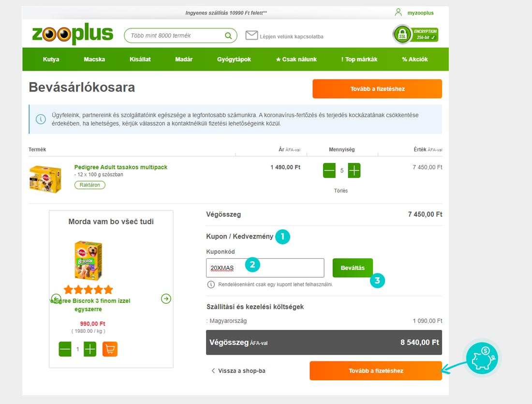Open the myzooplus account icon
The image size is (532, 404).
(399, 13)
